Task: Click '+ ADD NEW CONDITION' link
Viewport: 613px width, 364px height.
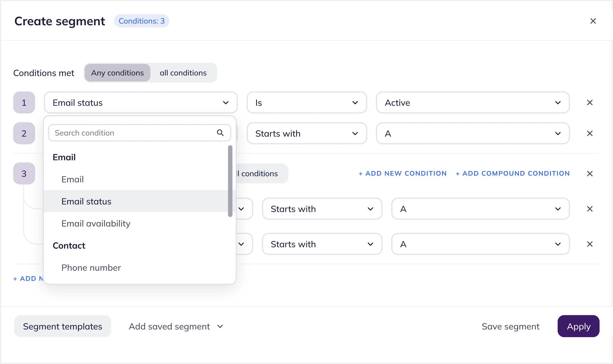Action: click(x=402, y=173)
